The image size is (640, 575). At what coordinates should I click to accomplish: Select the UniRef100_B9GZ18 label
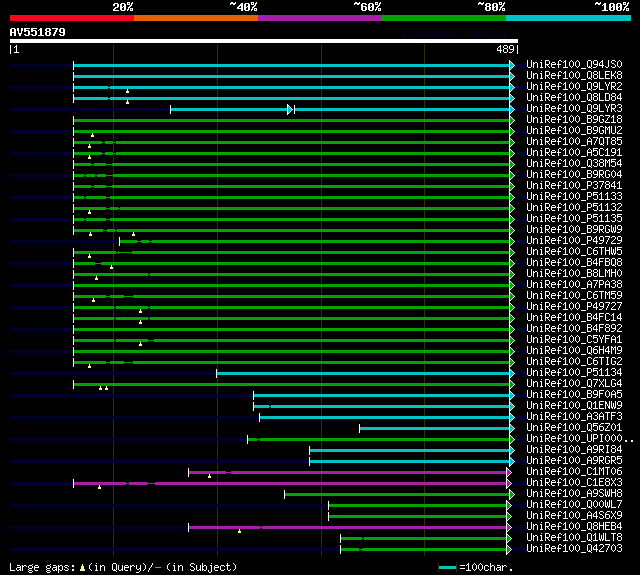(x=574, y=120)
